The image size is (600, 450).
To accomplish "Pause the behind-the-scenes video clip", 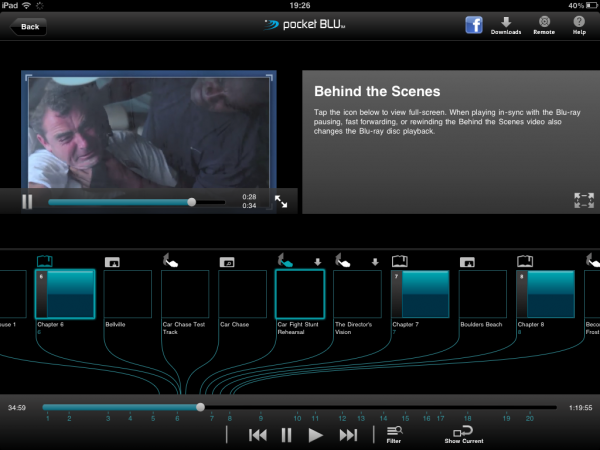I will coord(27,201).
